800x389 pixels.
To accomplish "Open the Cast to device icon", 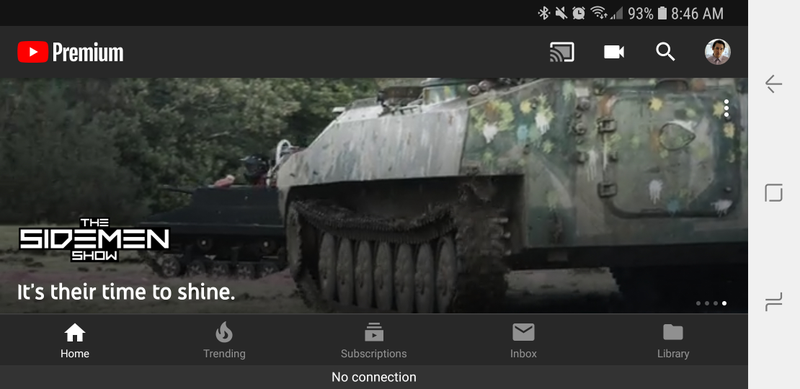I will (562, 52).
